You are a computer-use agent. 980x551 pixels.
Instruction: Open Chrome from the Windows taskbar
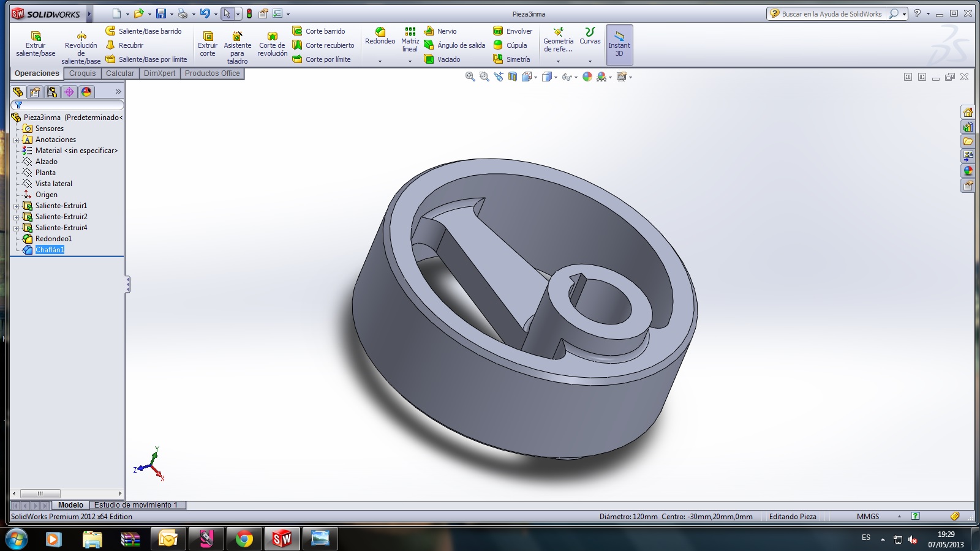(244, 539)
